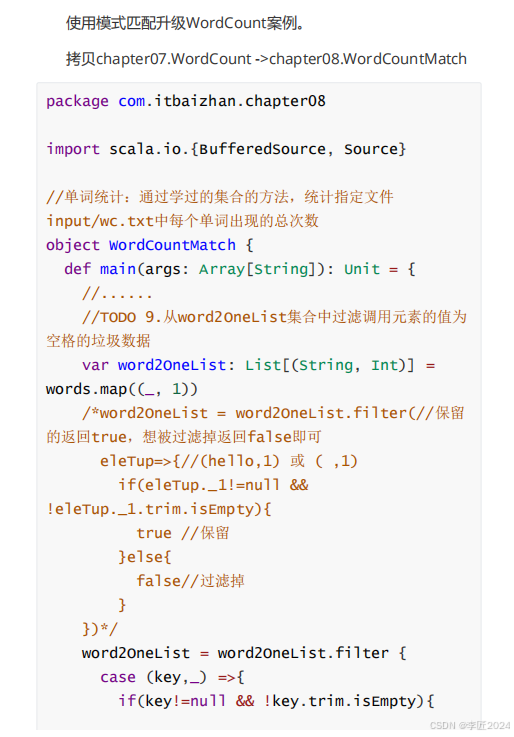514x737 pixels.
Task: Click the words.map((_, 1)) expression
Action: point(122,389)
